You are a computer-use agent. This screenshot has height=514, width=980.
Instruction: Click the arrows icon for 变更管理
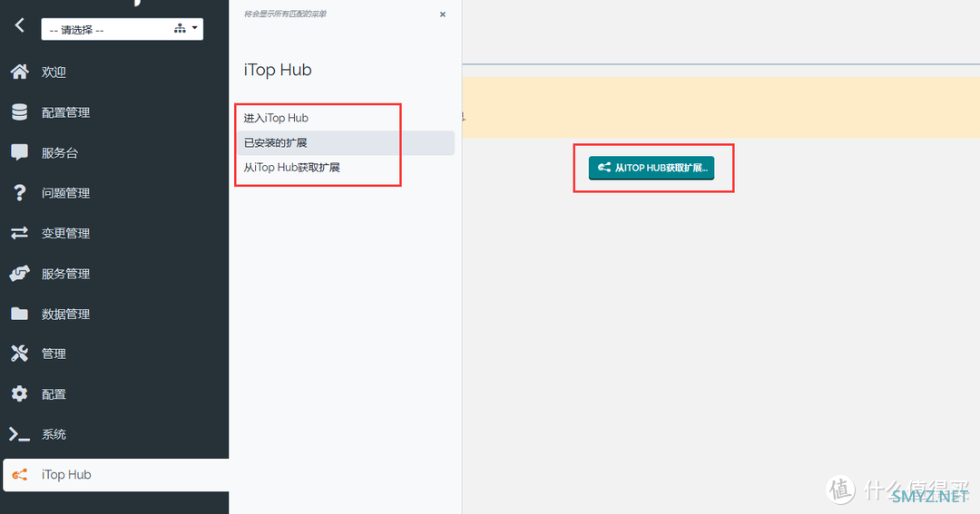[x=19, y=233]
